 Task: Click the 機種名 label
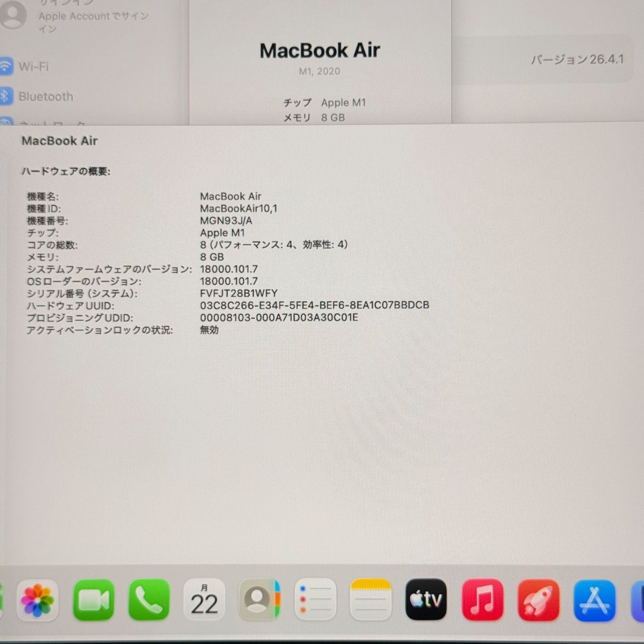[x=43, y=196]
